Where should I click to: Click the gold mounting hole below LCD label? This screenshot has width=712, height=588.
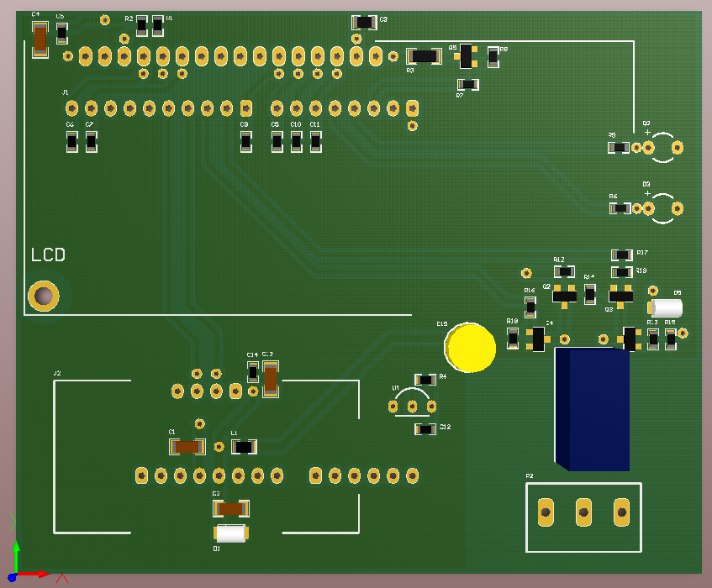(43, 296)
